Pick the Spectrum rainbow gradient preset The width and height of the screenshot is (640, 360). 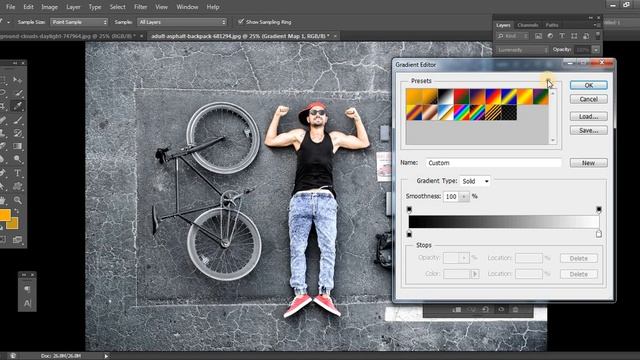462,112
